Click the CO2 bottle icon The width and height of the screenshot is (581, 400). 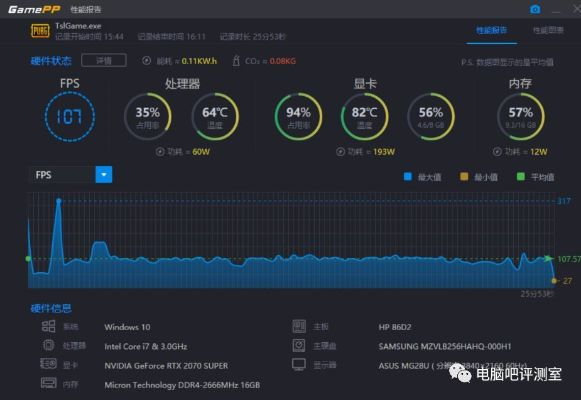[236, 60]
